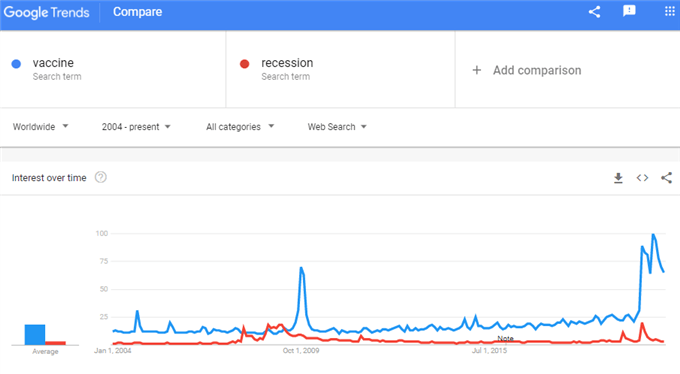Go to the Google Trends home logo

(46, 12)
